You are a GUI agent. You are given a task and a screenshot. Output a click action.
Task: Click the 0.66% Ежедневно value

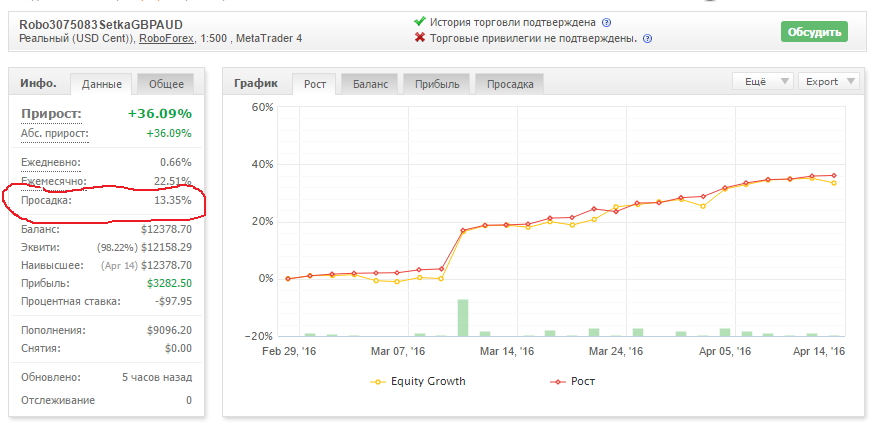176,163
